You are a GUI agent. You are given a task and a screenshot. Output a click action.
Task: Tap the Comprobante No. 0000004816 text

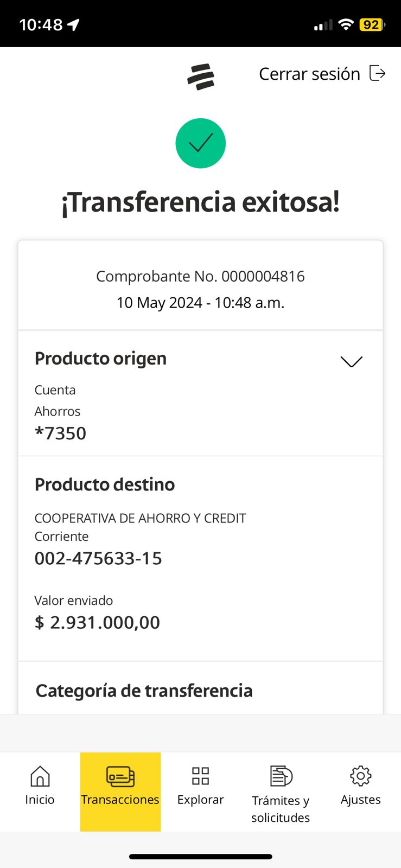click(x=200, y=276)
